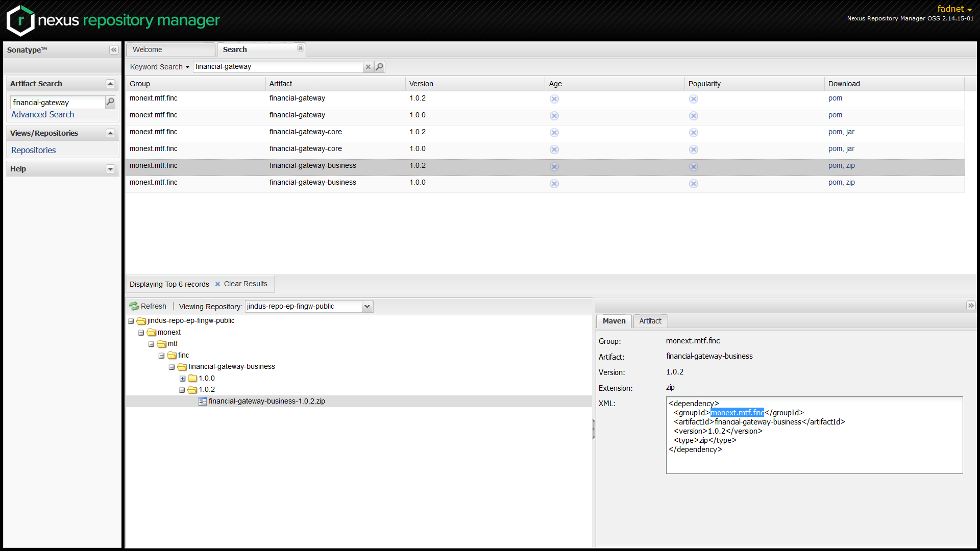Open the Viewing Repository dropdown

coord(367,306)
